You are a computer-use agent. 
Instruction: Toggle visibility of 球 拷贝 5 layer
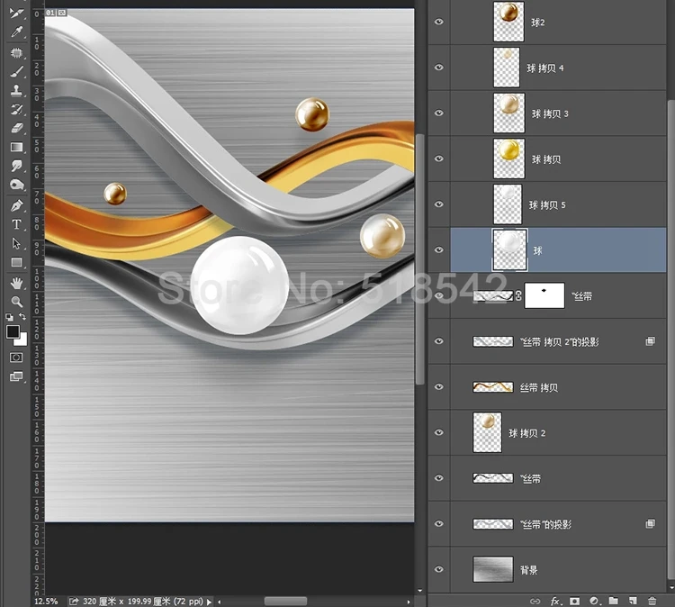pos(438,204)
